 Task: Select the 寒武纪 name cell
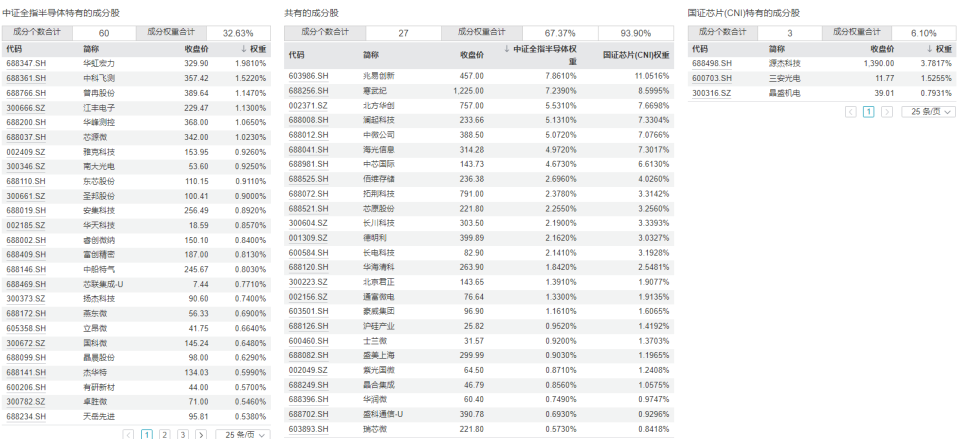click(x=375, y=91)
